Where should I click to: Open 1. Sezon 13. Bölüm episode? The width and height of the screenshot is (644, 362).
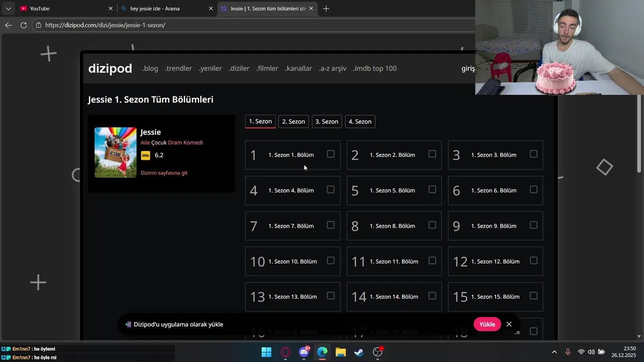[292, 297]
